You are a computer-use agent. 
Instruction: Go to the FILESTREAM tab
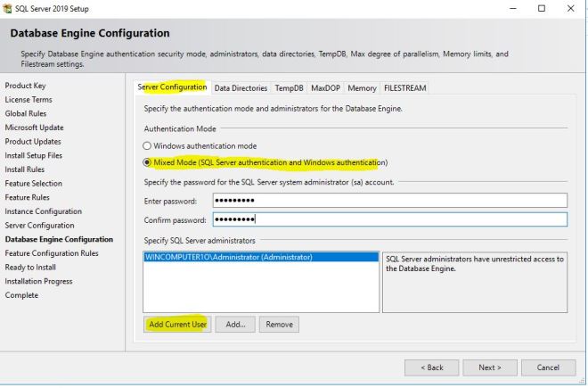coord(404,87)
